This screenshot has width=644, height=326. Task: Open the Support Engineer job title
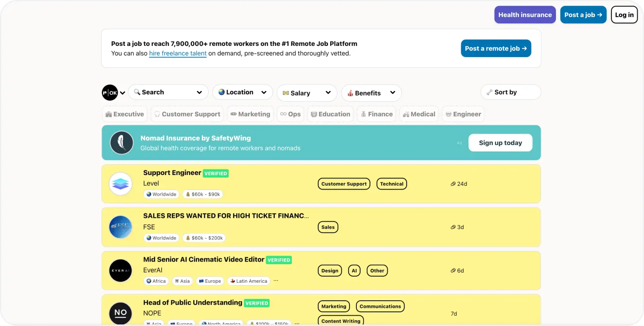pos(172,173)
